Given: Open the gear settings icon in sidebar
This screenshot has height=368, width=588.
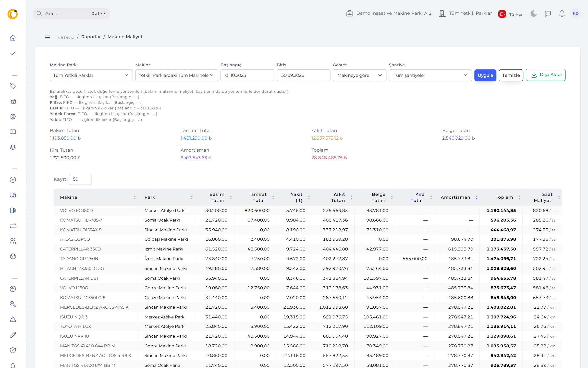Looking at the screenshot, I should pos(13,117).
